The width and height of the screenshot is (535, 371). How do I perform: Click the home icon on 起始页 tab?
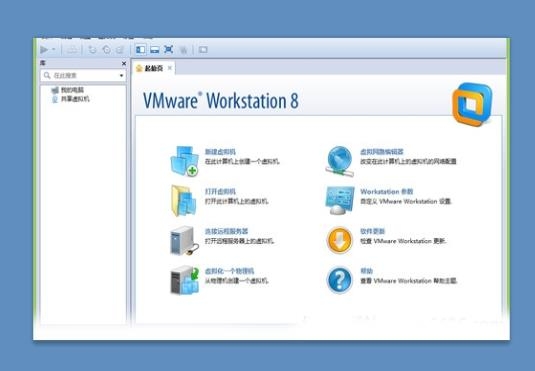tap(139, 69)
